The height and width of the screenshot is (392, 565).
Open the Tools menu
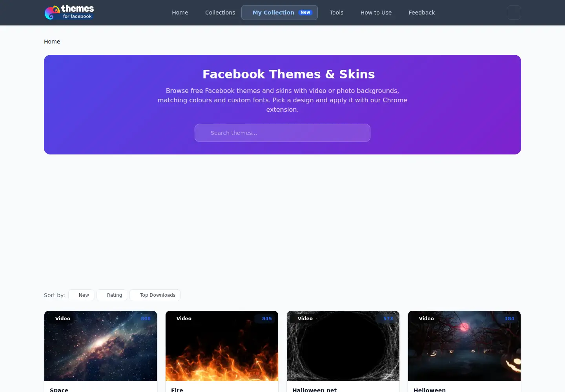coord(337,13)
